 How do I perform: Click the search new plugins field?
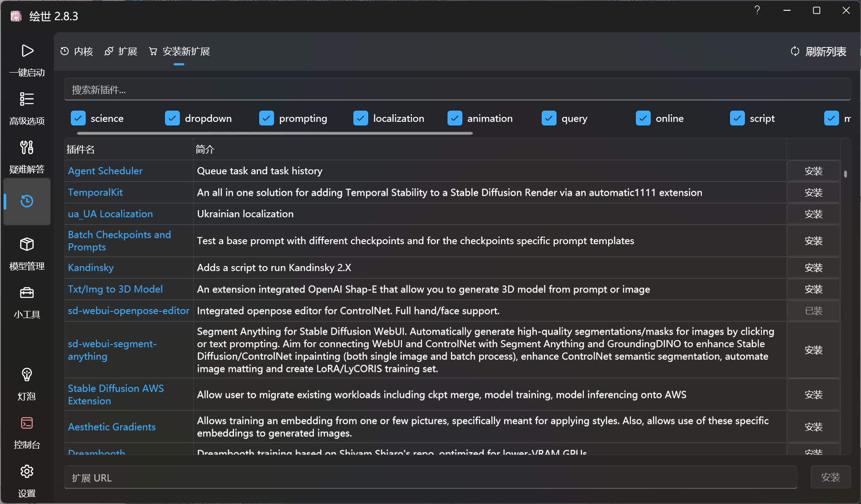coord(457,90)
